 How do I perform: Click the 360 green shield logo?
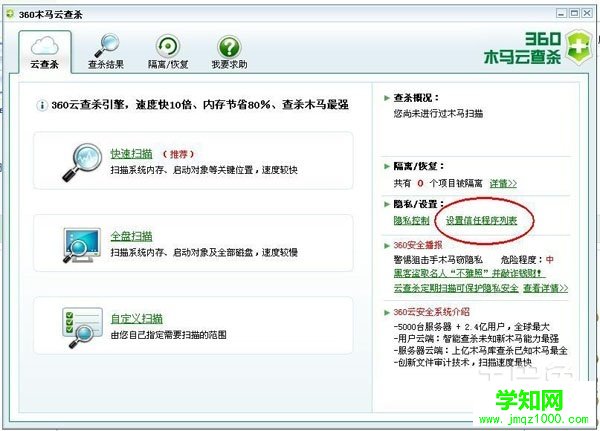(579, 47)
